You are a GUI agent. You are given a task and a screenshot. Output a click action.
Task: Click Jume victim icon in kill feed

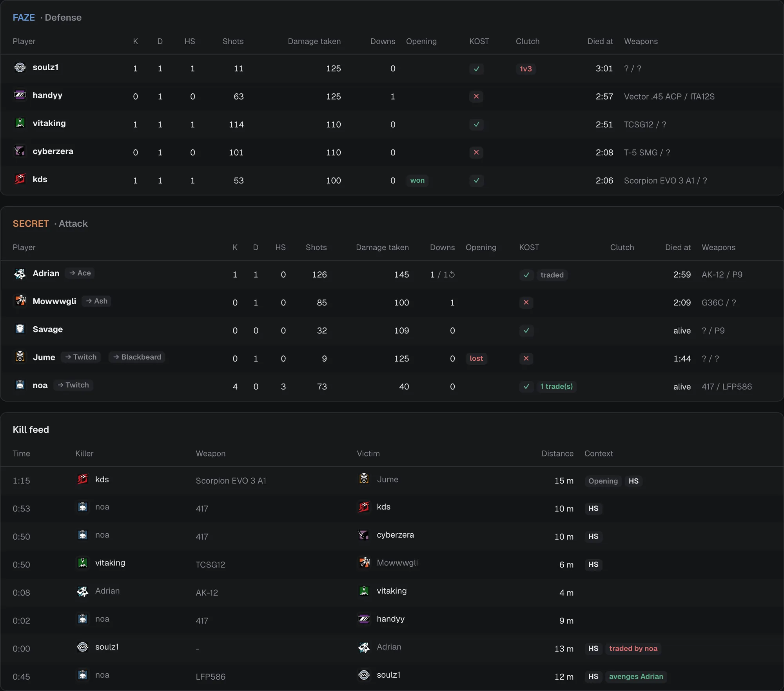tap(364, 479)
